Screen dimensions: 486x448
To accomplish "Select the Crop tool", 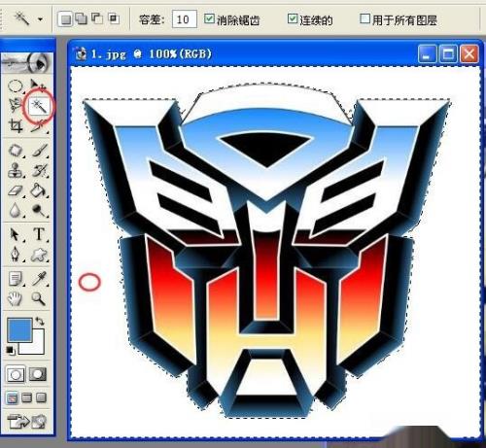I will [15, 126].
